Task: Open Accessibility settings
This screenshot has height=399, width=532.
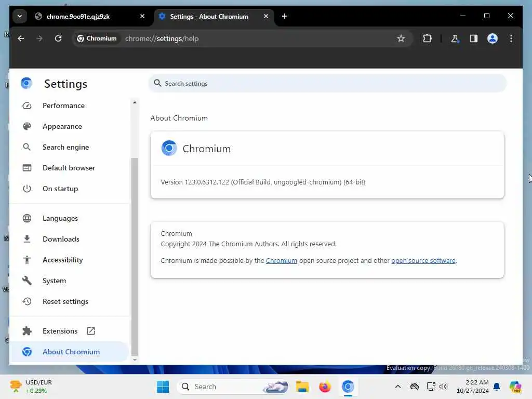Action: point(70,260)
